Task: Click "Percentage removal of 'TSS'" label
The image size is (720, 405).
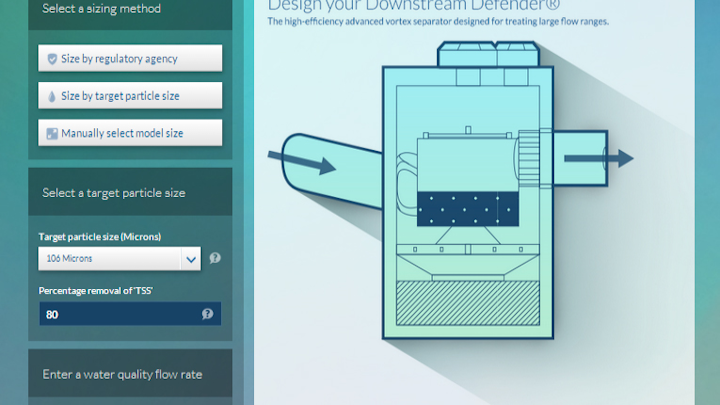Action: [96, 291]
